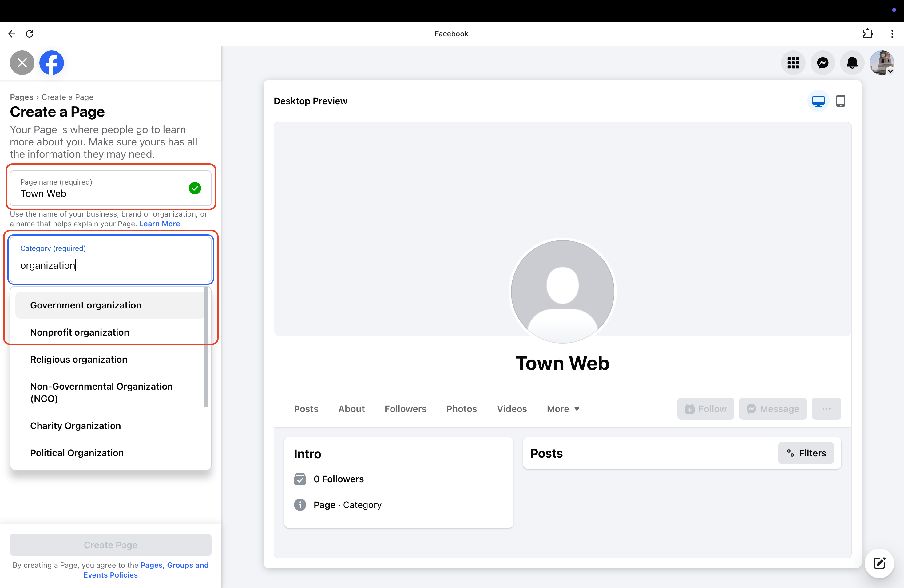Screen dimensions: 904x588
Task: Choose Political Organization category
Action: 109,453
